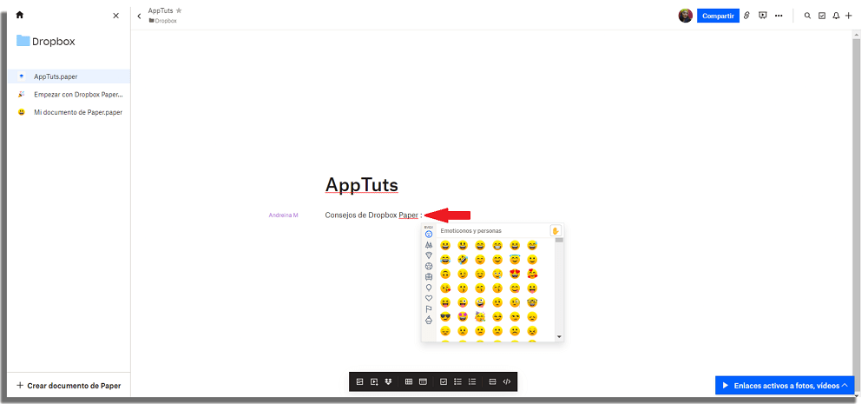The height and width of the screenshot is (404, 868).
Task: Click the Compartir button
Action: tap(718, 16)
